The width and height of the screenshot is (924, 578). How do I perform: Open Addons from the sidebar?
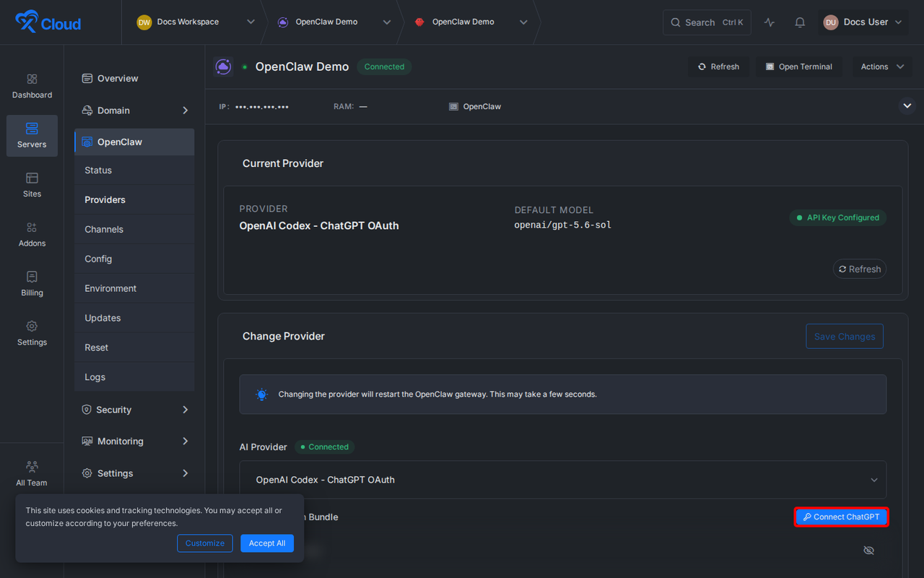32,235
